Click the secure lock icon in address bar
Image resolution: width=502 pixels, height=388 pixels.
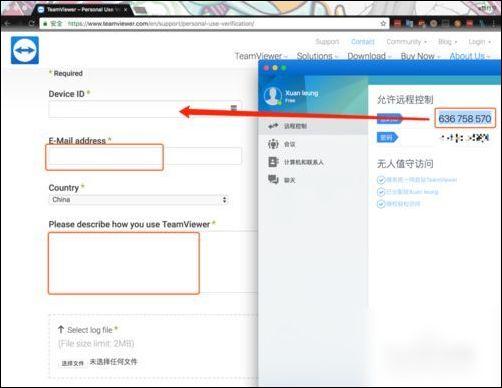(45, 24)
